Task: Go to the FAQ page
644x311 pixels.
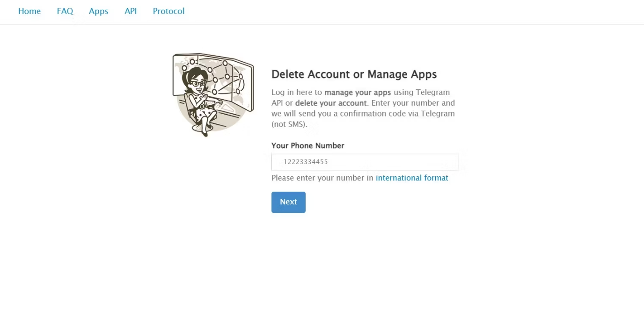Action: (x=65, y=11)
